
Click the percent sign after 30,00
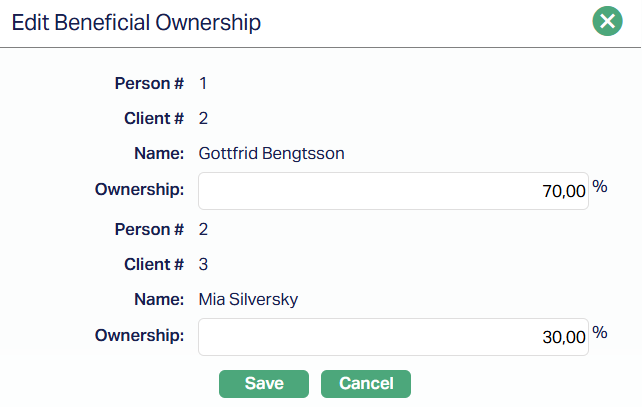pyautogui.click(x=600, y=333)
